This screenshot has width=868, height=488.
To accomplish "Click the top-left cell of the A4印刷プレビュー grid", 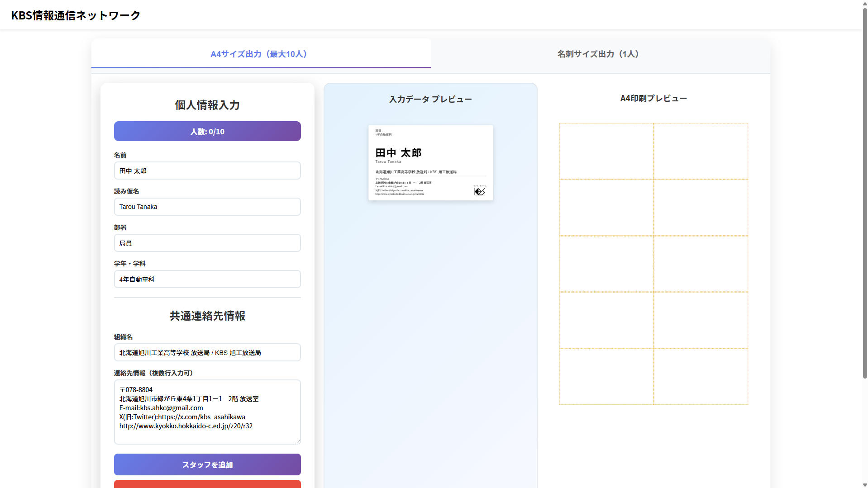I will coord(606,151).
